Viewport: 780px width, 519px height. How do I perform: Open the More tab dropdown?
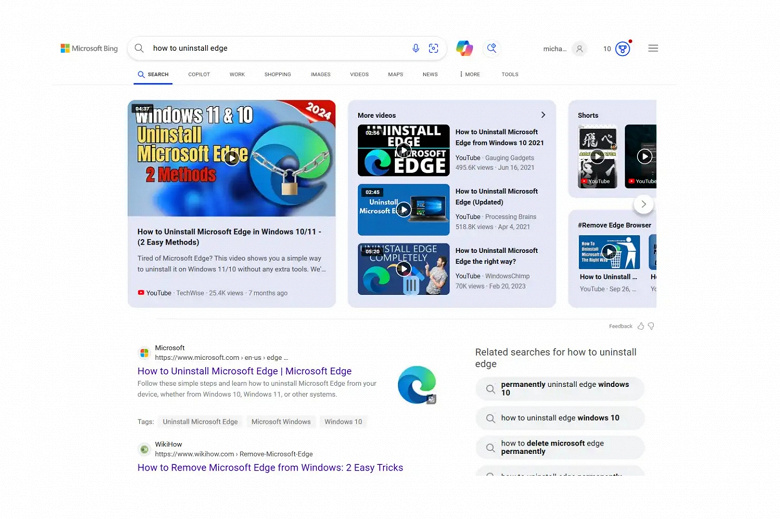point(470,74)
